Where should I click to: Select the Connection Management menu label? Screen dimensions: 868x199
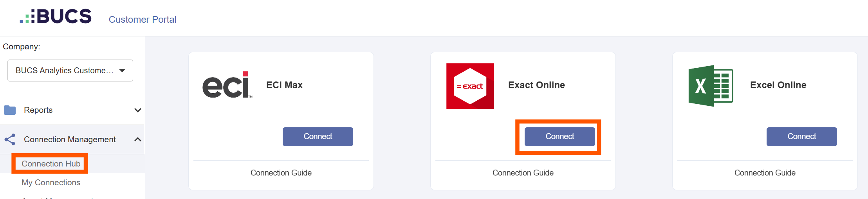pyautogui.click(x=70, y=139)
